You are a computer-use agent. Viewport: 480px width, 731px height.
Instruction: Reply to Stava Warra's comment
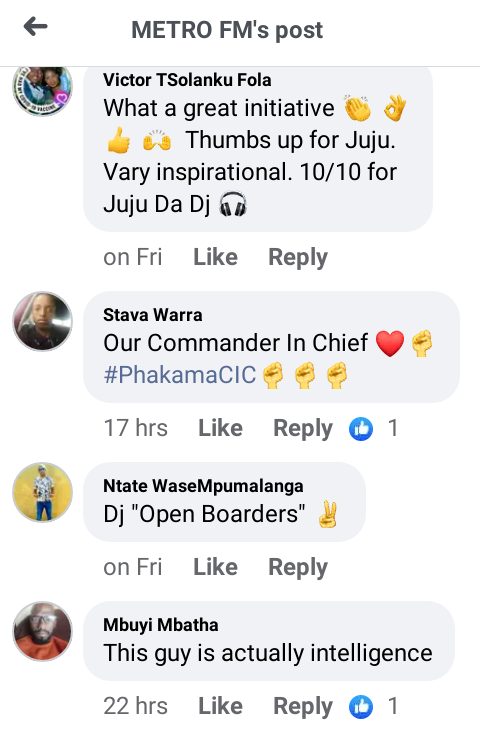(303, 429)
